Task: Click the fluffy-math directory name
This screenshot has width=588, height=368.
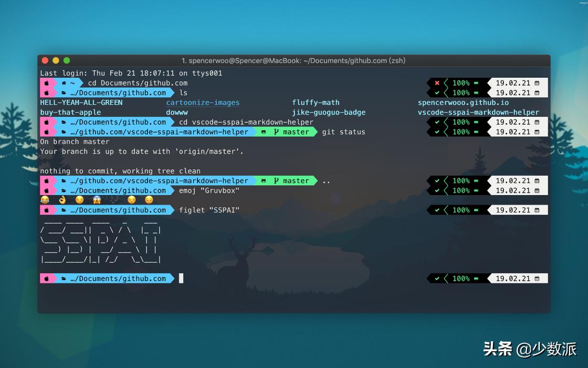Action: coord(316,103)
